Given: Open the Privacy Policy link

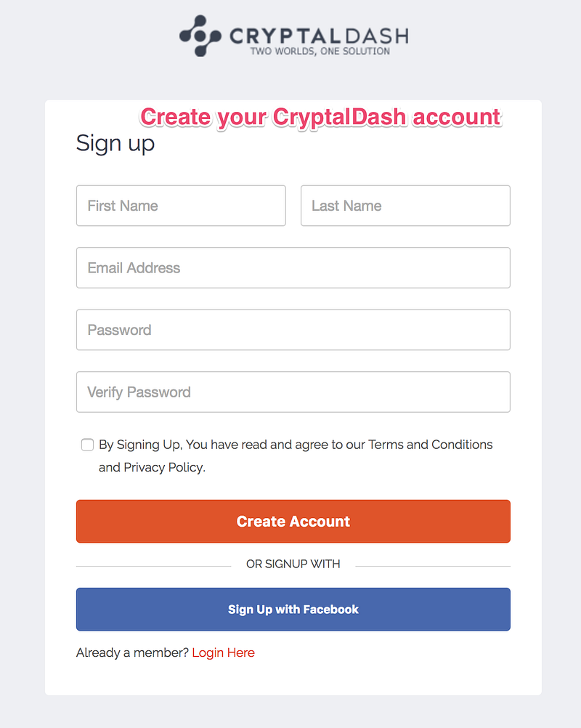Looking at the screenshot, I should [164, 467].
